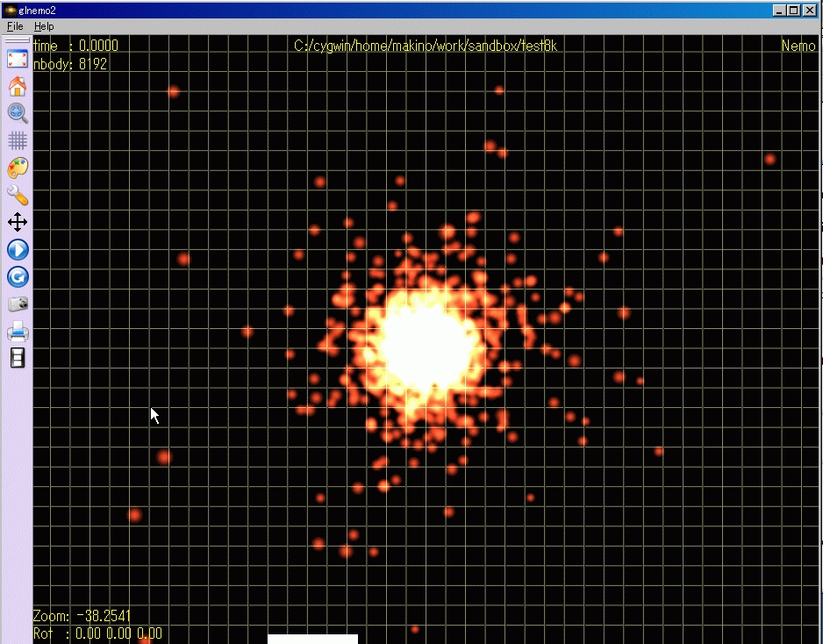Viewport: 823px width, 644px height.
Task: Click the Home reset view icon
Action: [x=18, y=86]
